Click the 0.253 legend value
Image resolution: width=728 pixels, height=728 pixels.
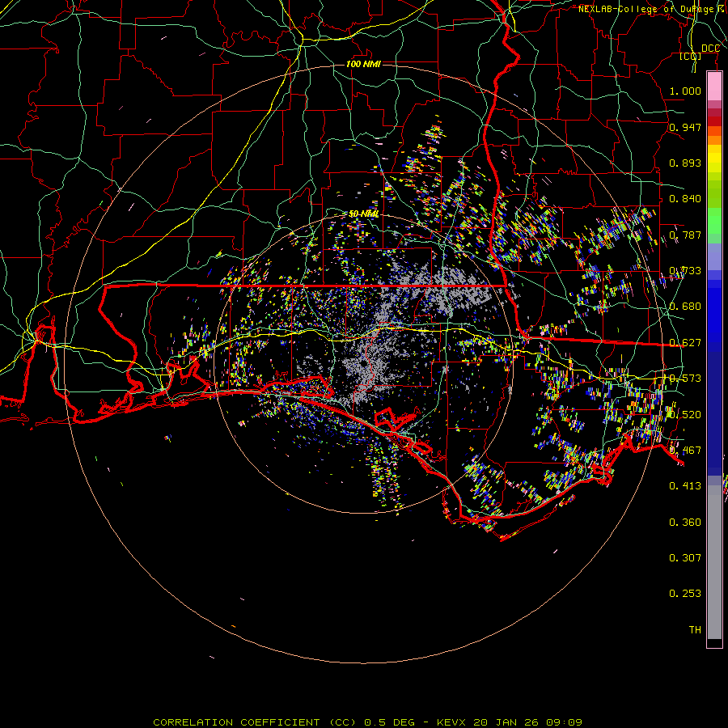pyautogui.click(x=685, y=594)
